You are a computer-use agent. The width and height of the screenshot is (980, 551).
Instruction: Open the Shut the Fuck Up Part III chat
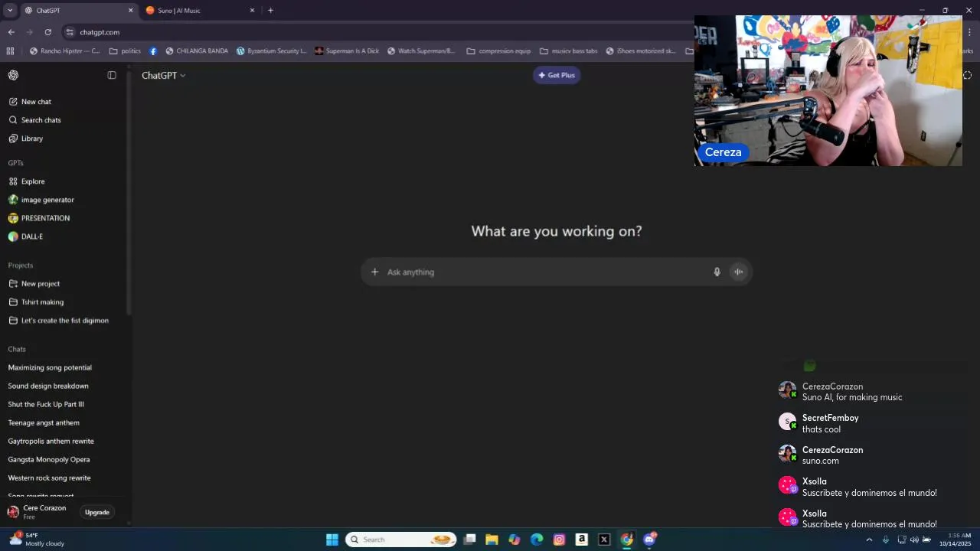tap(46, 405)
